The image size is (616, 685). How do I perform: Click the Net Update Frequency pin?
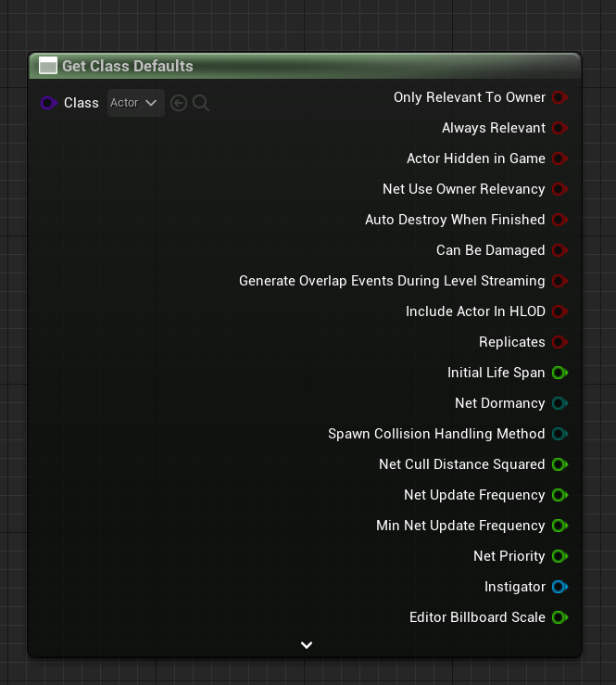click(559, 495)
